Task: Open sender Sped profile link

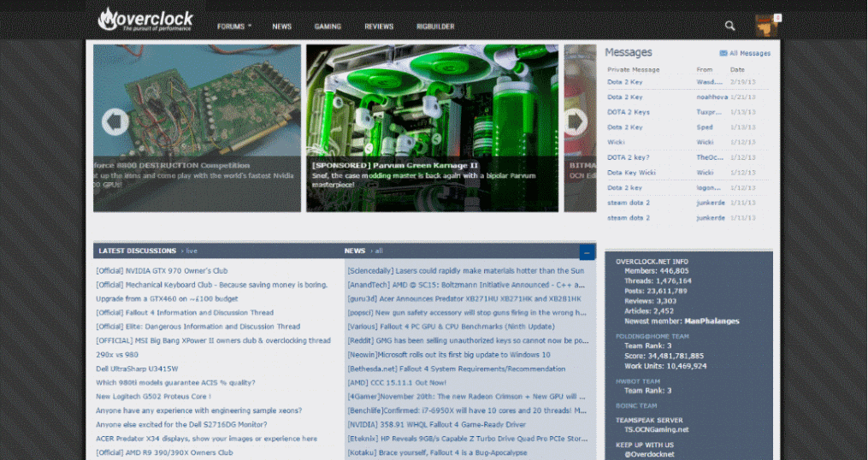Action: pos(704,127)
